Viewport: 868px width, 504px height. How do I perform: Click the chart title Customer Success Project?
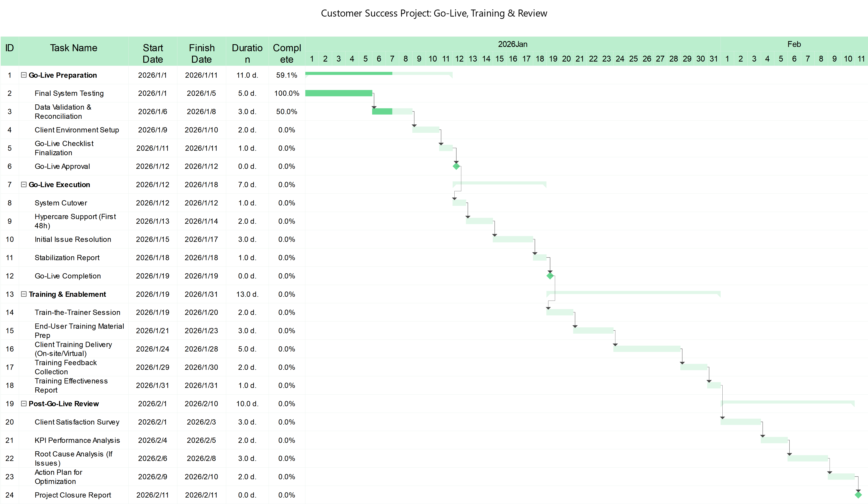pos(434,13)
